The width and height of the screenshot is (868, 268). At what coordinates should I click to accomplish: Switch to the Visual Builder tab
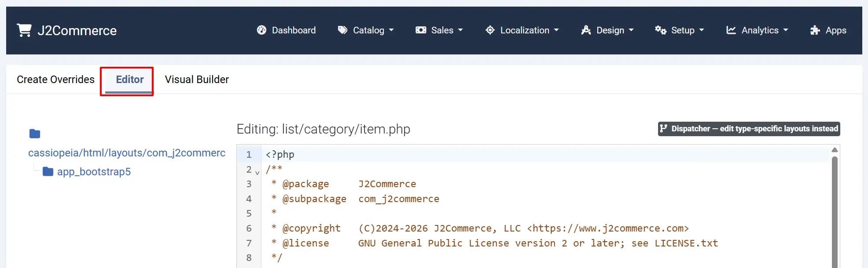coord(197,80)
